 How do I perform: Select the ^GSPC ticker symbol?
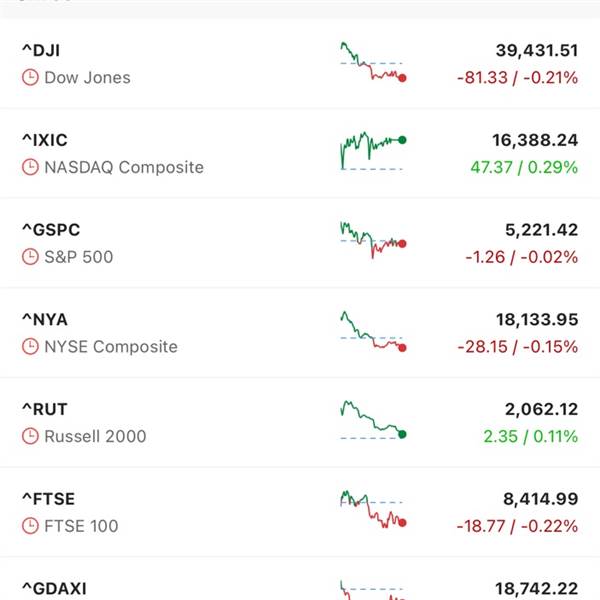[51, 230]
